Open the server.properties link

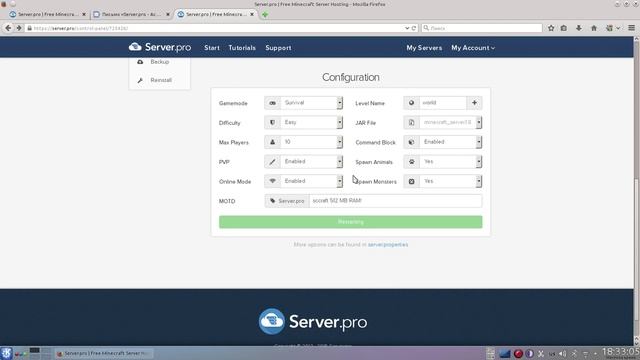(x=388, y=244)
